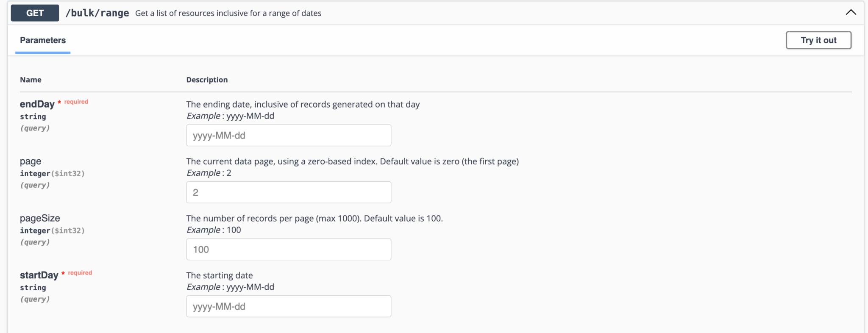Focus the page number input field

pos(289,192)
